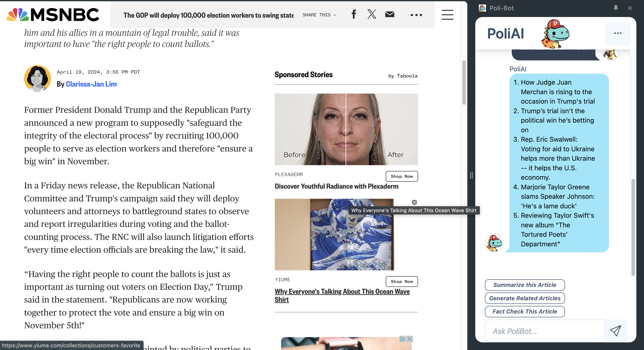Pin the Poli-Bot side panel

[616, 8]
